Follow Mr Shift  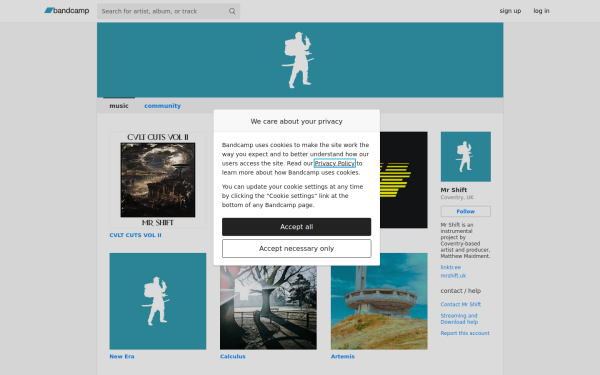click(466, 211)
